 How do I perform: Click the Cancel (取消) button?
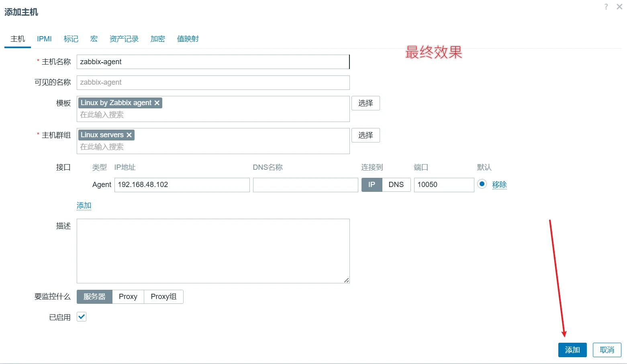607,350
